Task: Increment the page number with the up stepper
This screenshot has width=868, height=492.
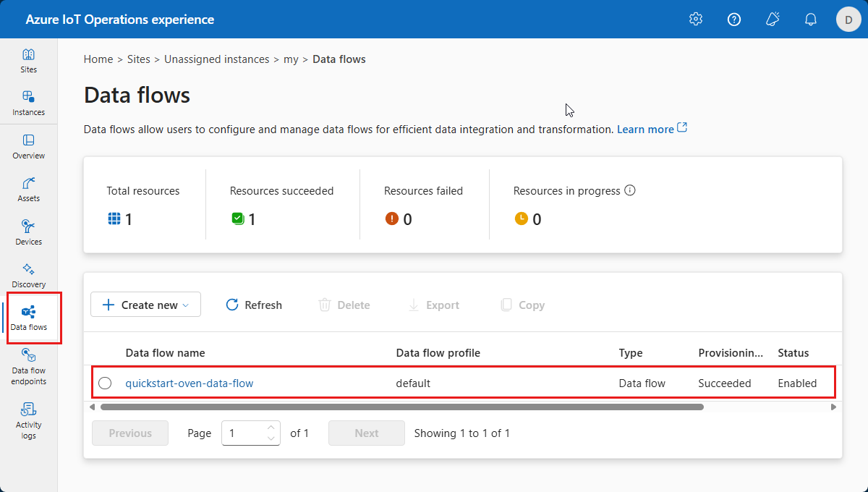Action: pyautogui.click(x=271, y=428)
